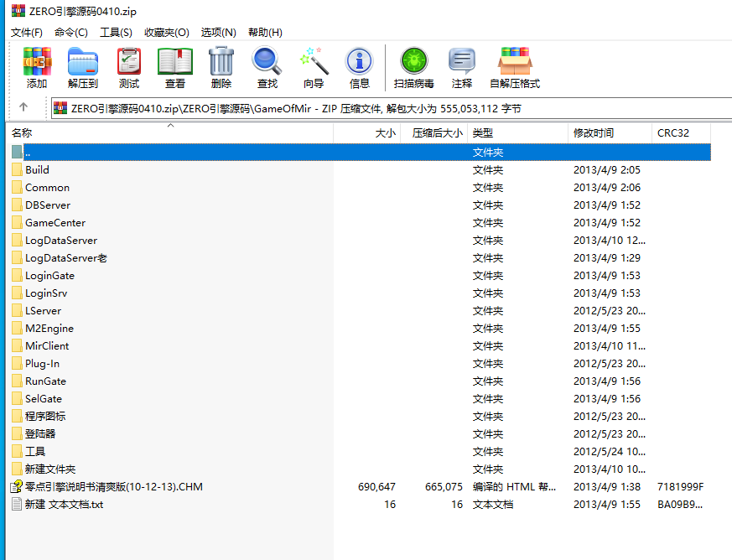This screenshot has width=732, height=560.
Task: Sort by 压缩后大小 column header
Action: coord(433,133)
